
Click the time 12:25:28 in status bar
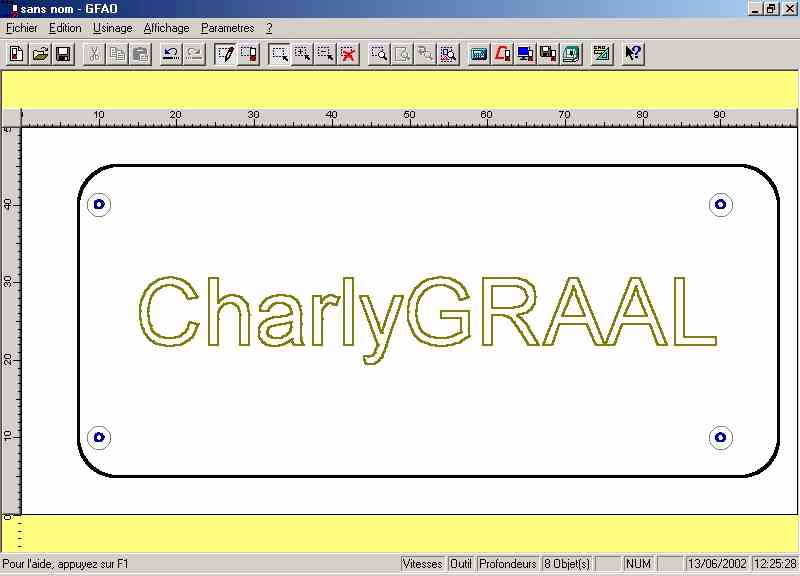point(775,564)
